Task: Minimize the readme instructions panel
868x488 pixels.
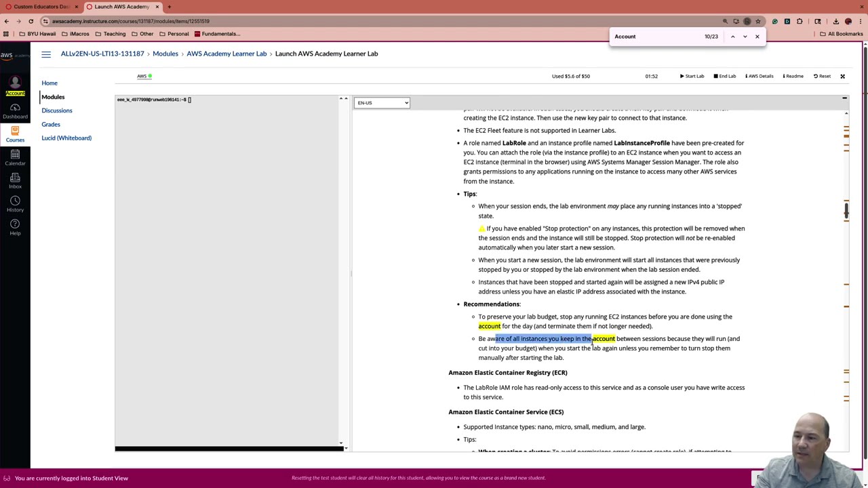Action: coord(844,99)
